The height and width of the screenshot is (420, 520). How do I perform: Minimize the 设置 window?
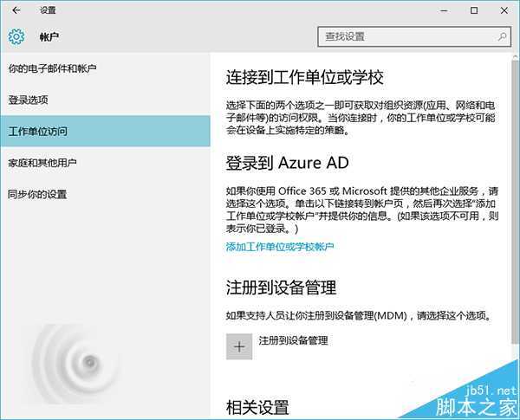click(x=444, y=10)
